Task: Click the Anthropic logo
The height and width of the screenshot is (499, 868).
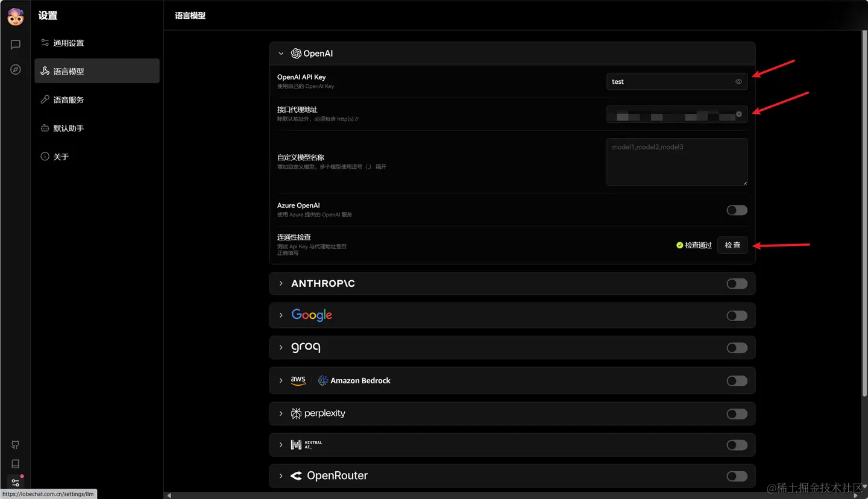Action: (x=323, y=283)
